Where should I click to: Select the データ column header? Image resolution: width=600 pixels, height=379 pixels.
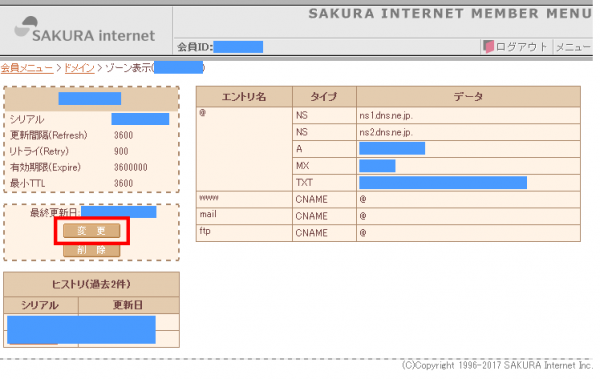(x=468, y=96)
